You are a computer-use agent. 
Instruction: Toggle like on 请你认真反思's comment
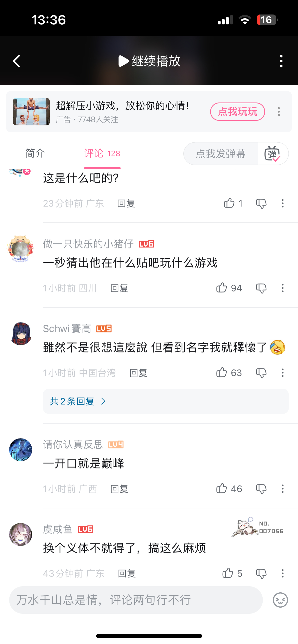222,489
